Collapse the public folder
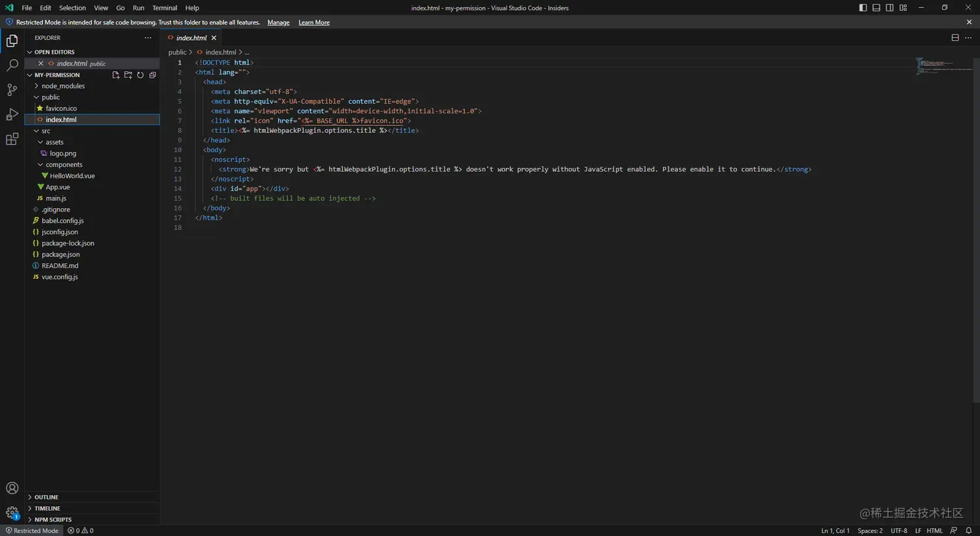Viewport: 980px width, 536px height. pyautogui.click(x=92, y=97)
